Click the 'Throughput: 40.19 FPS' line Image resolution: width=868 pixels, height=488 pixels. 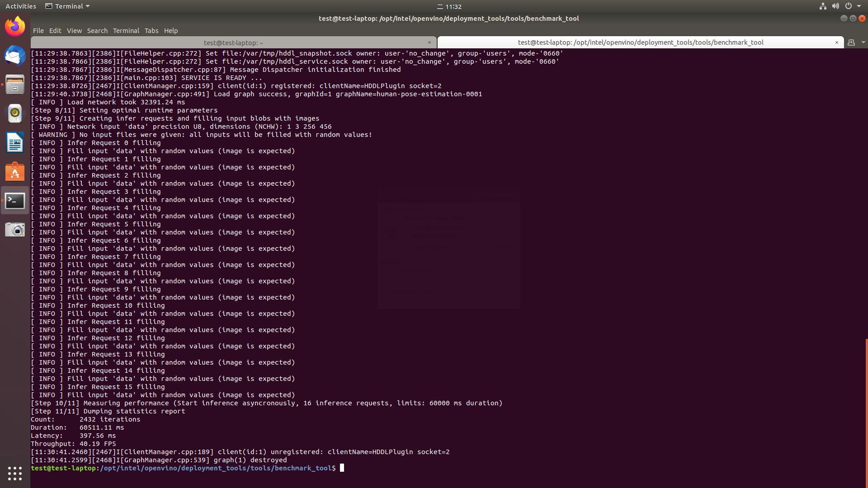tap(73, 444)
